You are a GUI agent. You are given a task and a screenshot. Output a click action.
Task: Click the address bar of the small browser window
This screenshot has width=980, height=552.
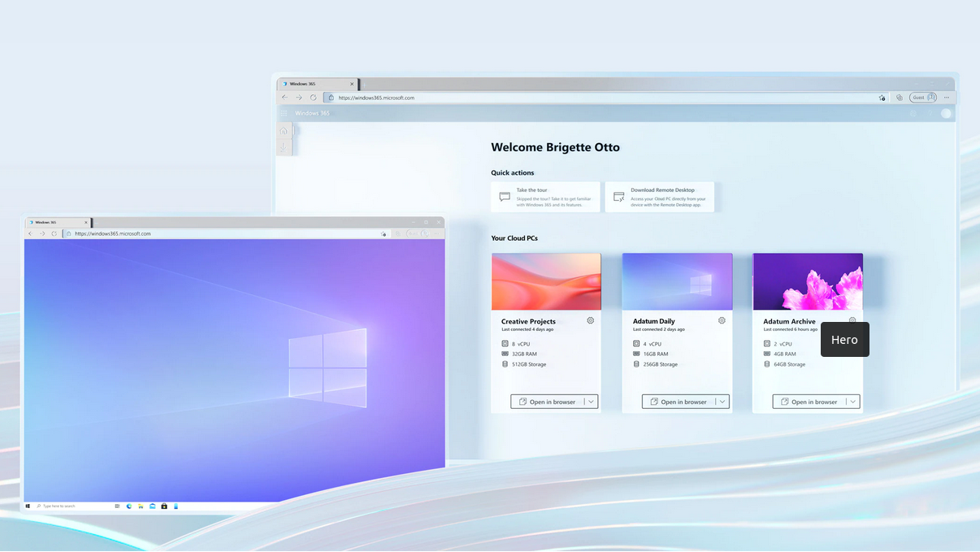[225, 233]
